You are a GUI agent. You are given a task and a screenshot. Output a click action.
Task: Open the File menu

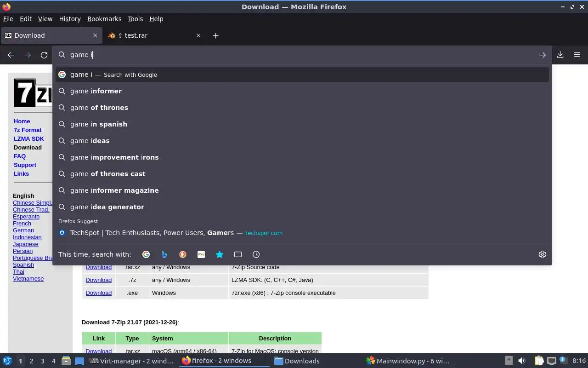click(x=8, y=19)
